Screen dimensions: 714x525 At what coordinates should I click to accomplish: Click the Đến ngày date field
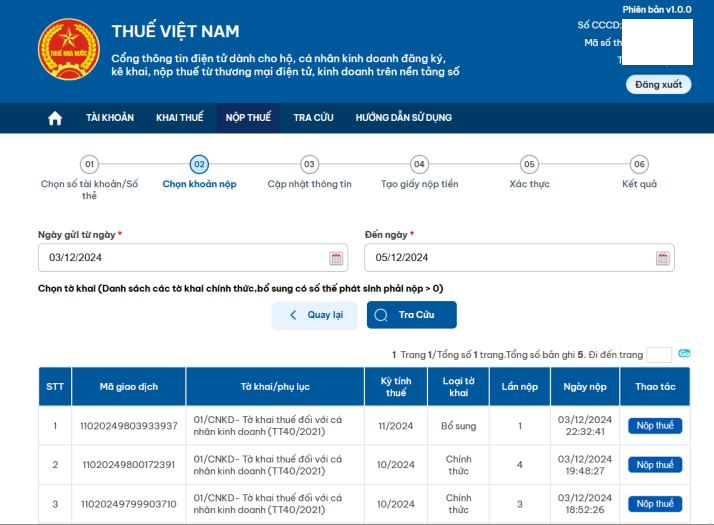tap(520, 258)
